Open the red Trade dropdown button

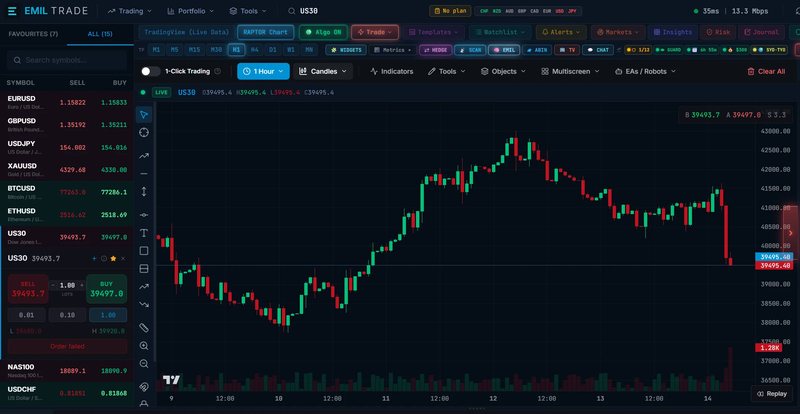(x=374, y=32)
